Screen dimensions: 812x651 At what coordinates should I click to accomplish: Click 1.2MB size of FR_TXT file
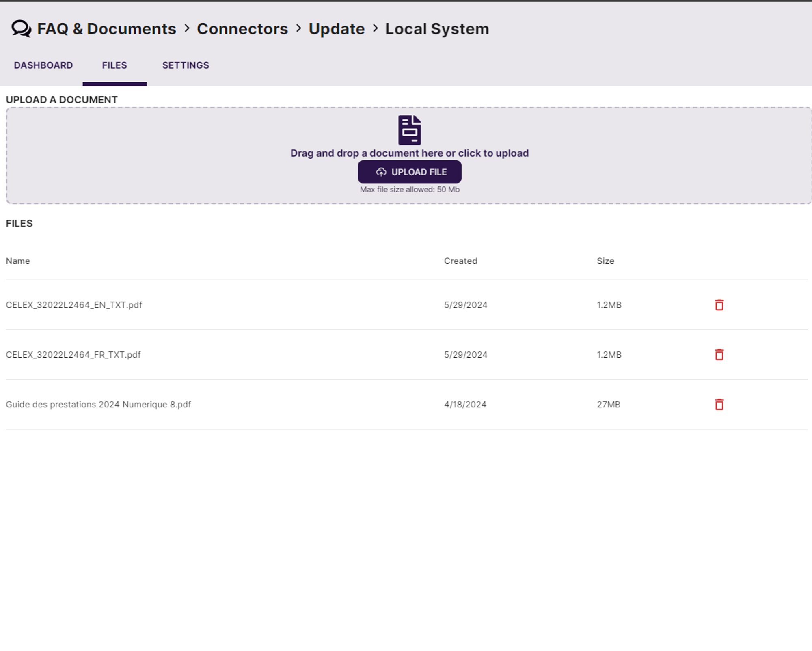[x=609, y=355]
